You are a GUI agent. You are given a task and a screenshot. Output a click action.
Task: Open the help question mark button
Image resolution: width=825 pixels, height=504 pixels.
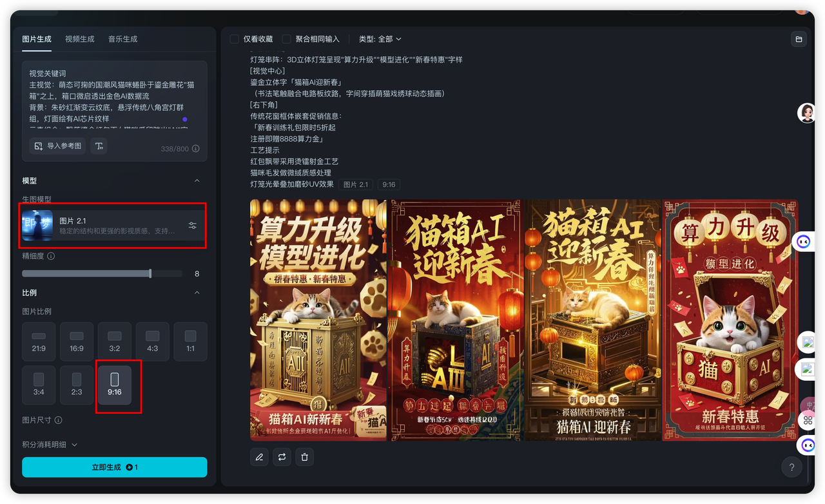[x=791, y=467]
